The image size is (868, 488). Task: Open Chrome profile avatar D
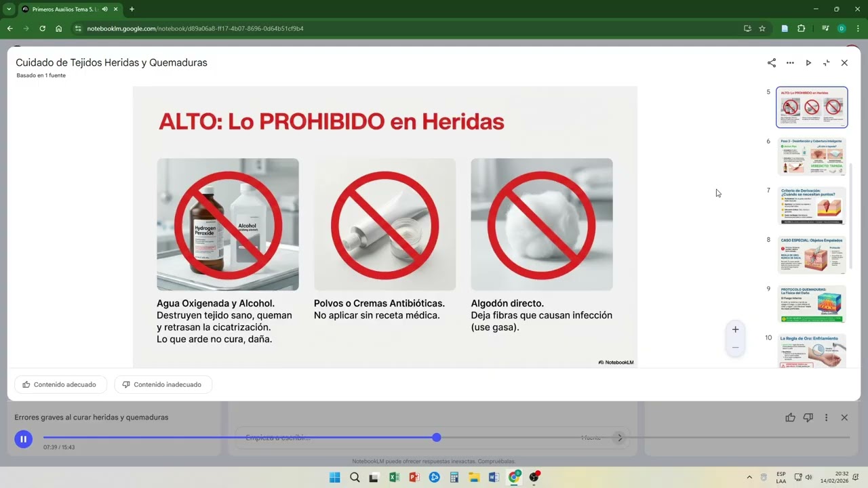(x=842, y=28)
